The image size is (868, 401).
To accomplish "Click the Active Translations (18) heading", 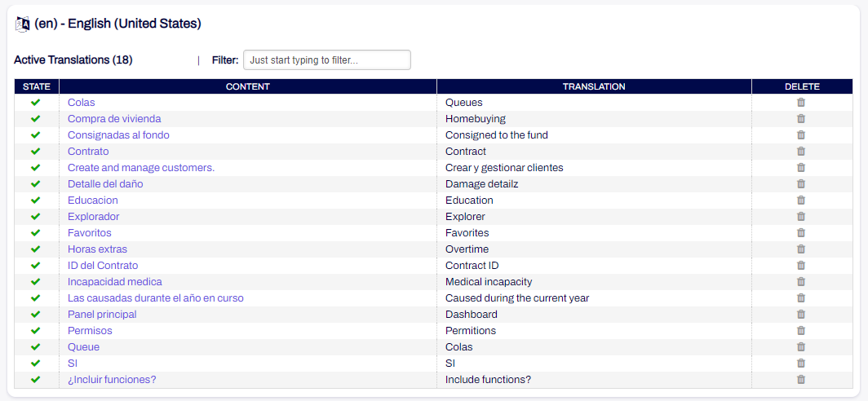I will [x=73, y=59].
